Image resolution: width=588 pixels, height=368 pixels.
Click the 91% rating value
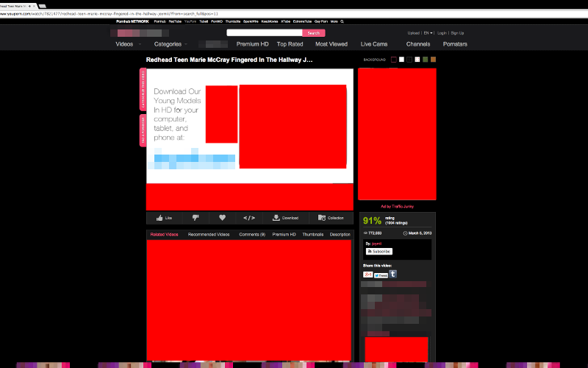(x=372, y=220)
